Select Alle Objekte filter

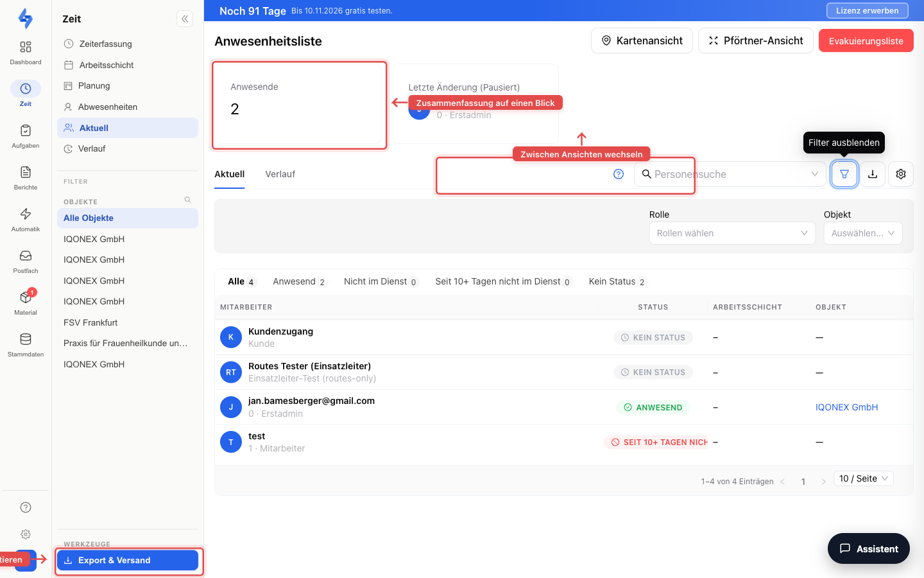(128, 218)
